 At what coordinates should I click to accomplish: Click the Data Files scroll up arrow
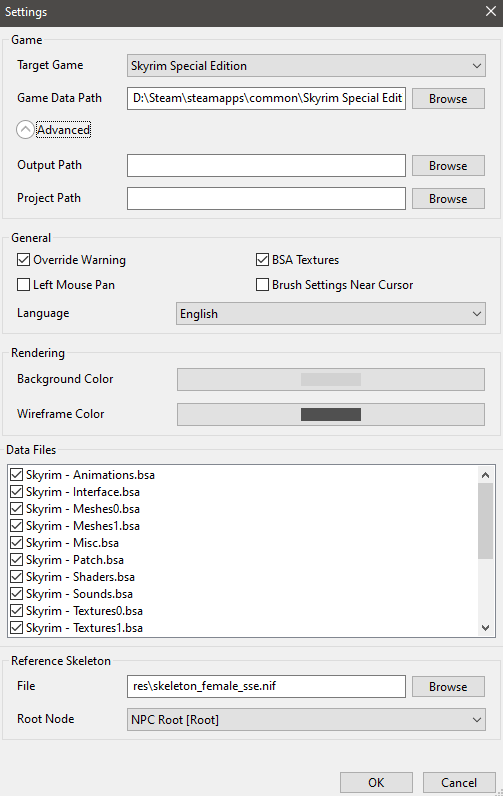coord(485,475)
